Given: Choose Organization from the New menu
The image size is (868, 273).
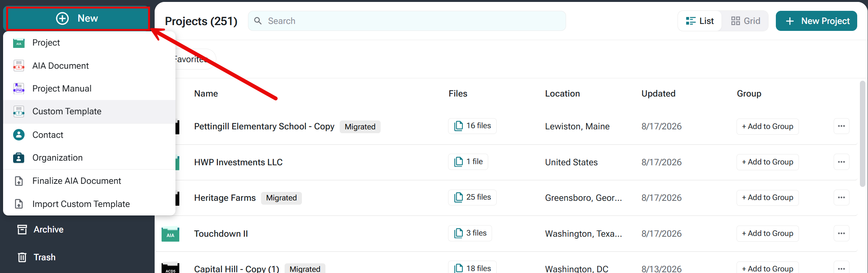Looking at the screenshot, I should coord(89,158).
